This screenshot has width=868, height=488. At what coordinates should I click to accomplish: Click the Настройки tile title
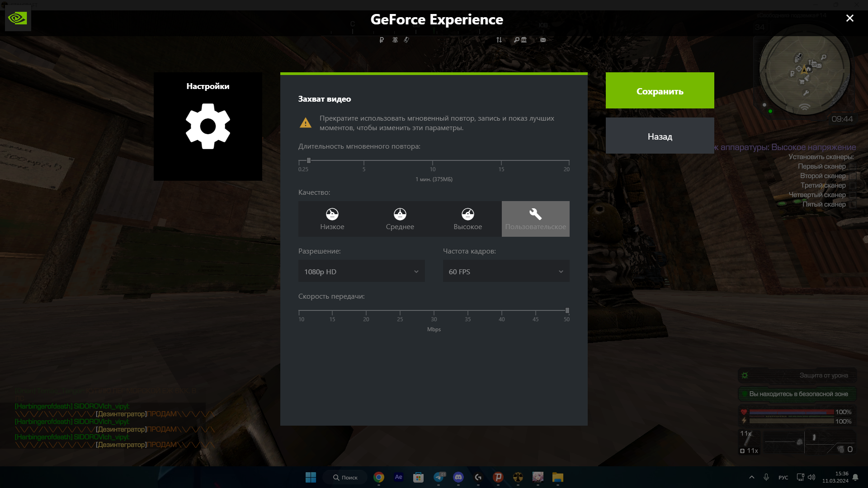pos(208,86)
